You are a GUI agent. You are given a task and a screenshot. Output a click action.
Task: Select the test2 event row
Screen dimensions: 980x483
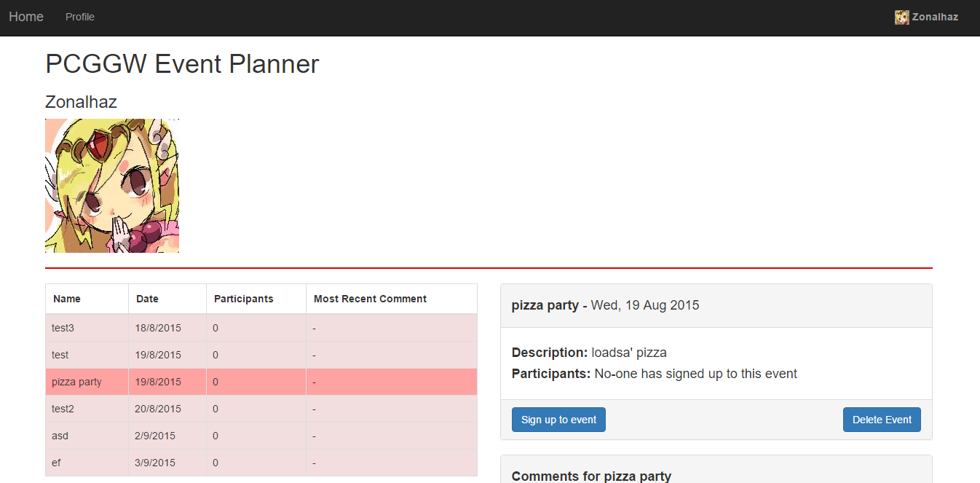click(261, 409)
